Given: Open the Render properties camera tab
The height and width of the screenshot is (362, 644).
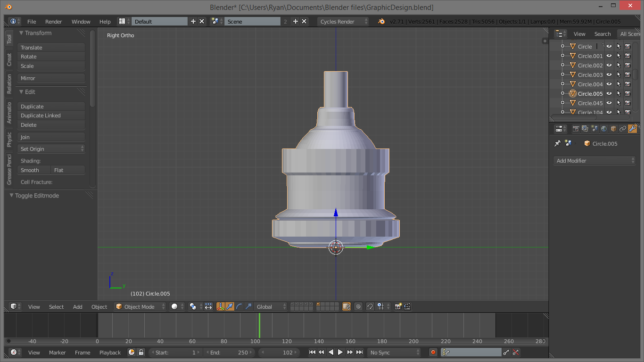Looking at the screenshot, I should click(576, 129).
